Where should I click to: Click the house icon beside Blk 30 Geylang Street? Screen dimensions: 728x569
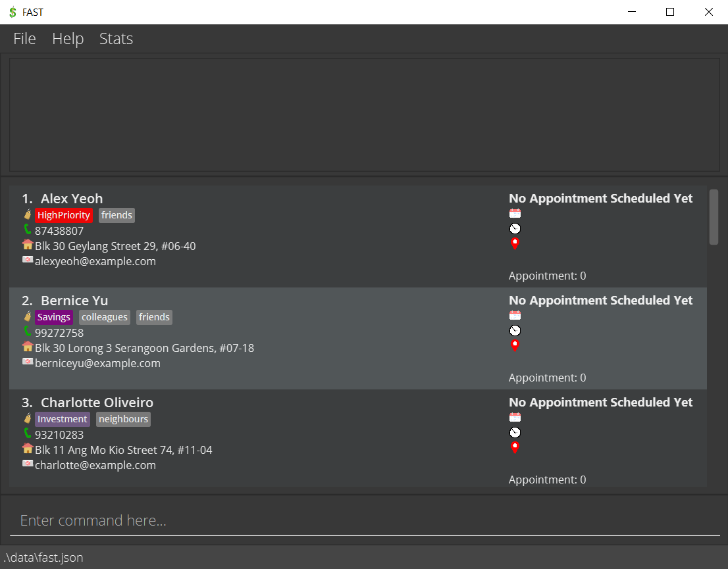[28, 245]
